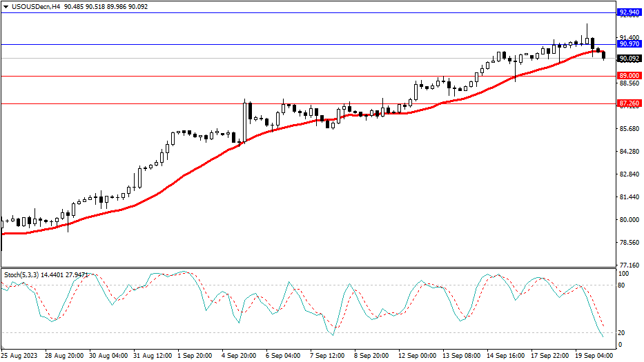Select the blue 90.970 price level tag
The height and width of the screenshot is (362, 644).
(628, 44)
